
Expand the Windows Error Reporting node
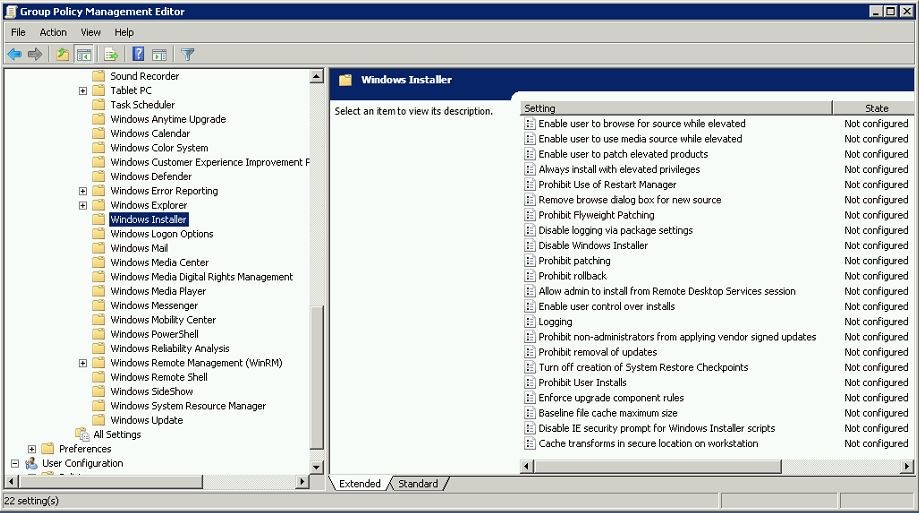click(83, 191)
